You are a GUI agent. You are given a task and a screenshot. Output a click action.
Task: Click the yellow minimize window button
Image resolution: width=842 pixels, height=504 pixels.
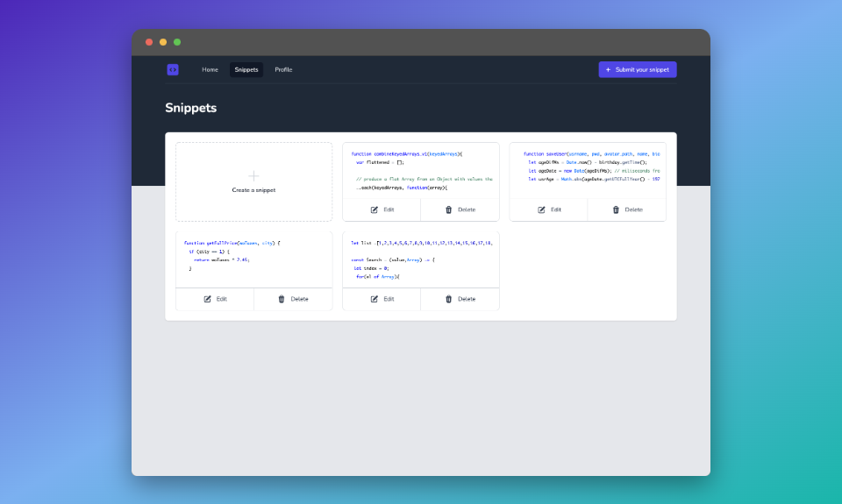163,42
